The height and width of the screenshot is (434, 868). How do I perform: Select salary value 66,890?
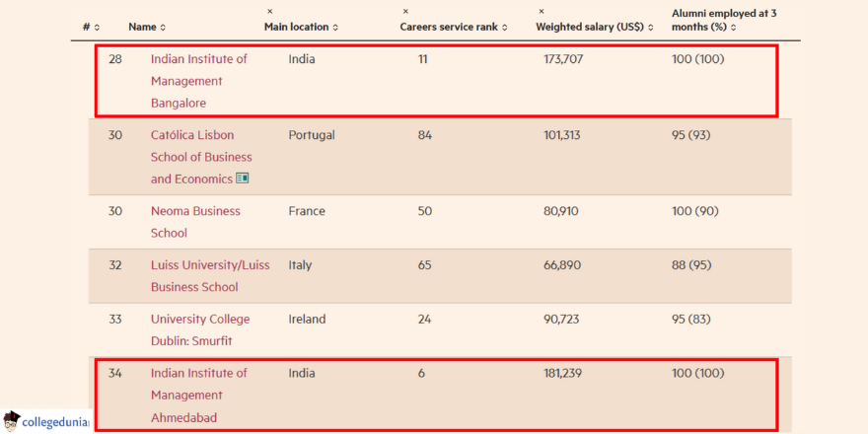click(562, 265)
